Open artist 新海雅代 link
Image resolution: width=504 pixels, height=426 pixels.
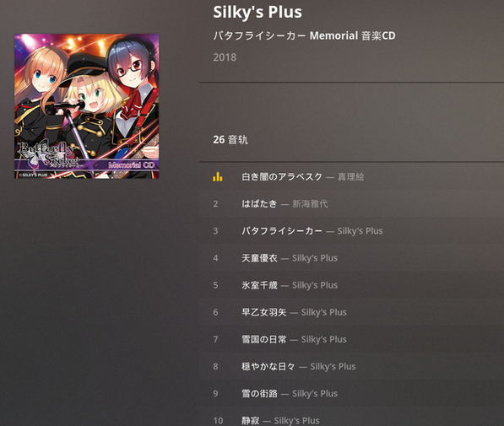pyautogui.click(x=310, y=203)
